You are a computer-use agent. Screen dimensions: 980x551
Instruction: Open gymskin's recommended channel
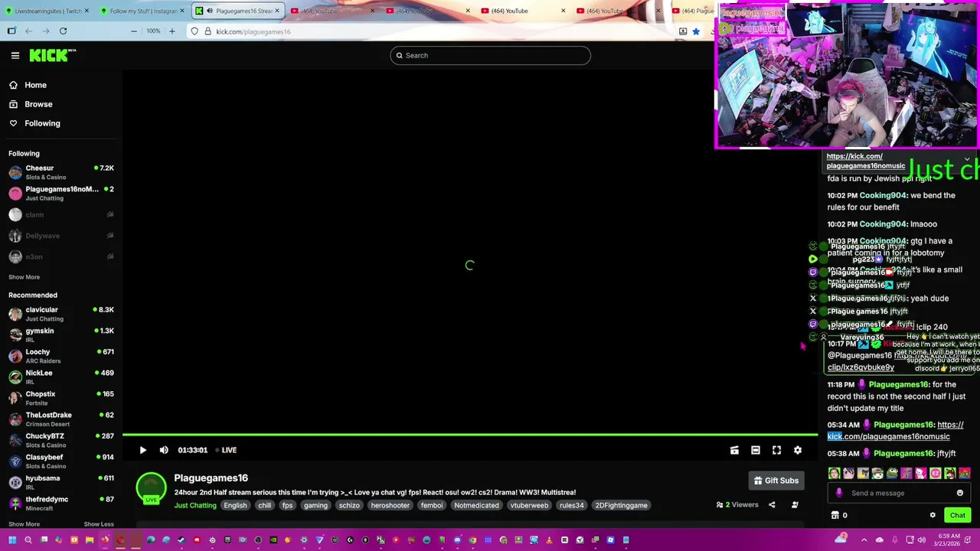(x=61, y=334)
